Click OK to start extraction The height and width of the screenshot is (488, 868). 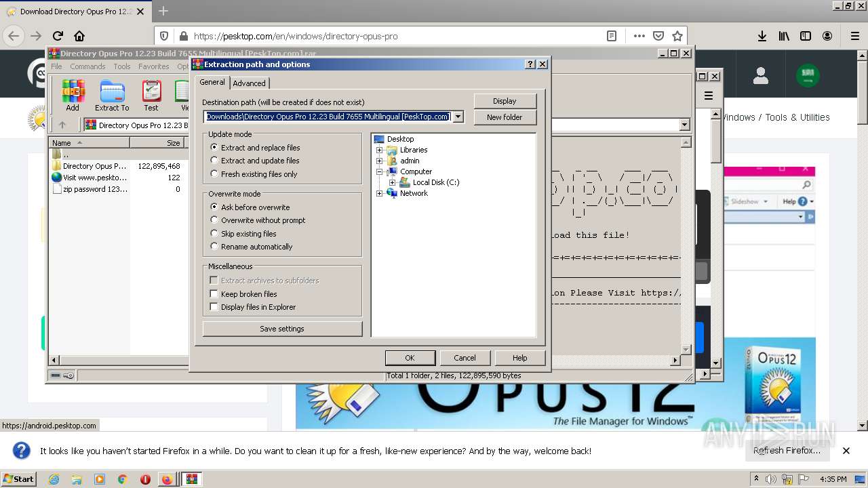410,358
